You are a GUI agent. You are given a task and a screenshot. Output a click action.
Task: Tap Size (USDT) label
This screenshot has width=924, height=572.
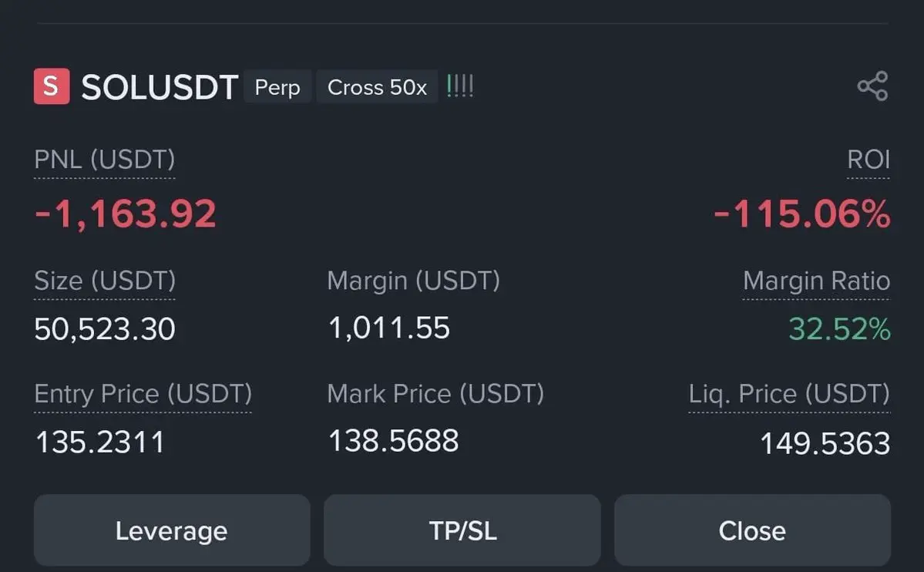pos(105,281)
